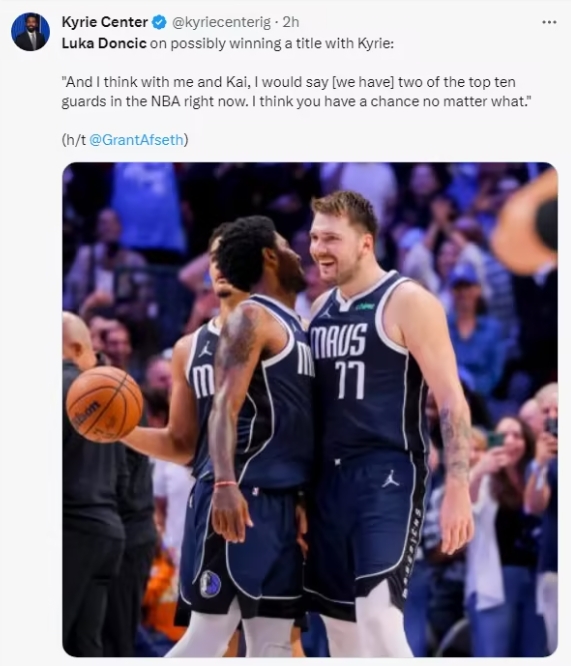Click the blue verified checkmark badge

point(159,22)
